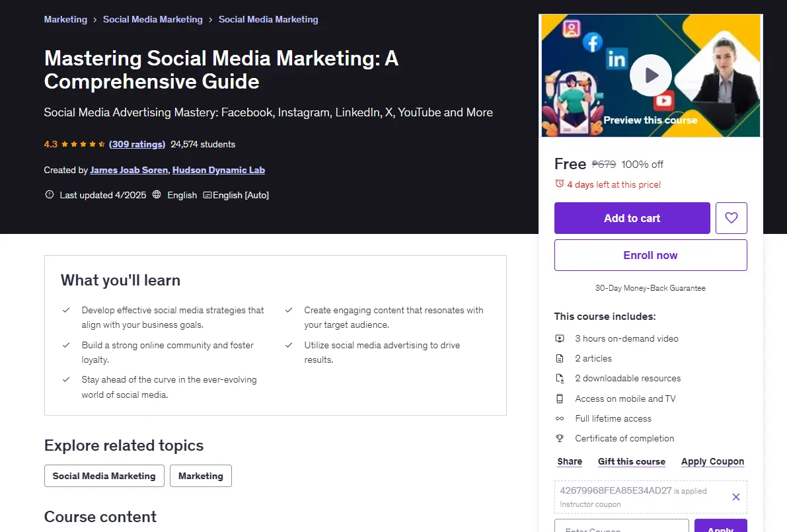The width and height of the screenshot is (787, 532).
Task: Click the Add to cart button
Action: click(632, 218)
